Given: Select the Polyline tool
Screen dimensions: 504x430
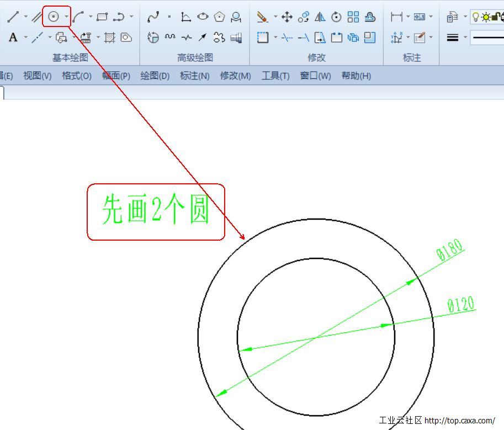Looking at the screenshot, I should pyautogui.click(x=119, y=17).
